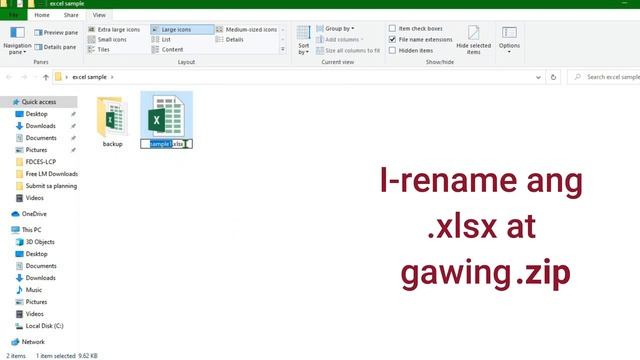Click Size all columns to fit
Image resolution: width=640 pixels, height=360 pixels.
pyautogui.click(x=348, y=51)
